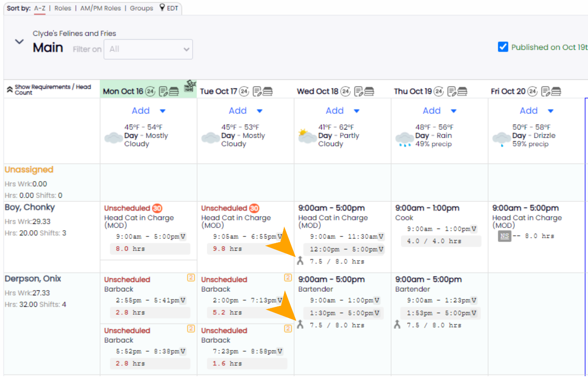Open Onix's Thursday Bartender shift title
Viewport: 588px width, 377px height.
pos(413,289)
